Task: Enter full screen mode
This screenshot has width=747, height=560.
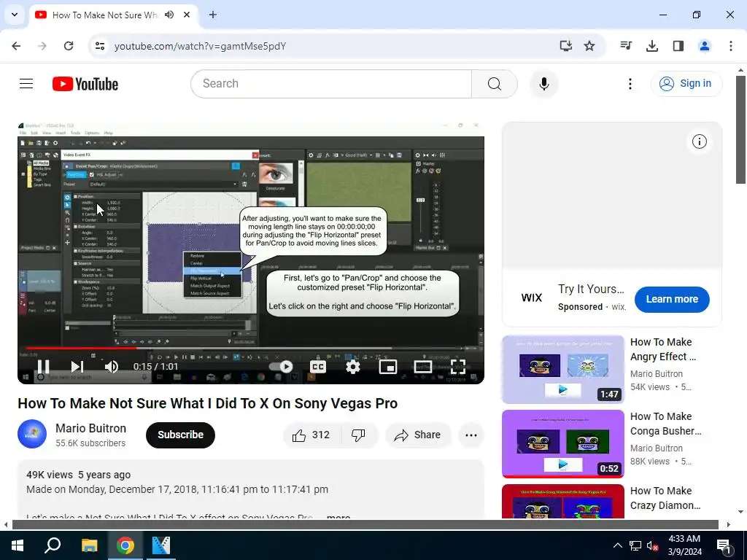Action: pyautogui.click(x=458, y=366)
